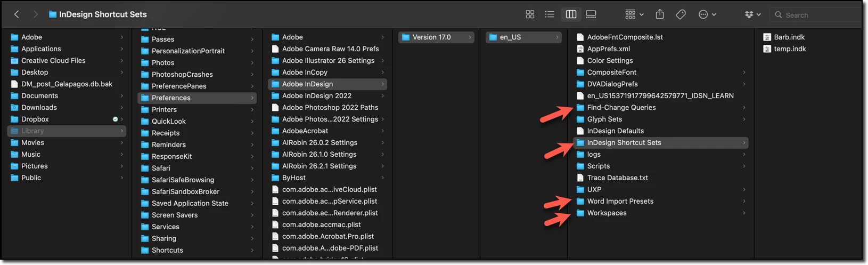Expand the Preferences row chevron
This screenshot has height=265, width=868.
tap(252, 98)
